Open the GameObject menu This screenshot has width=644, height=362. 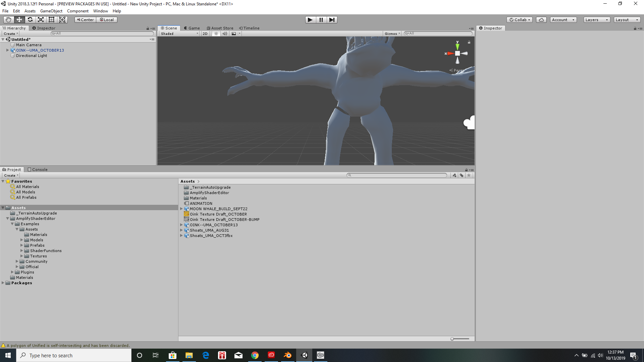[x=51, y=11]
